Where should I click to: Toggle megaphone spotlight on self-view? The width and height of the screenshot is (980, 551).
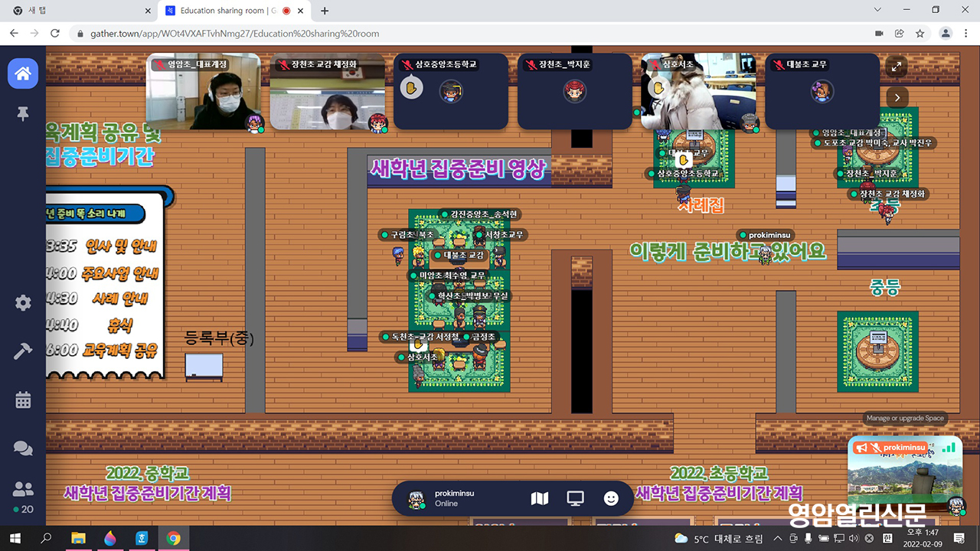861,447
